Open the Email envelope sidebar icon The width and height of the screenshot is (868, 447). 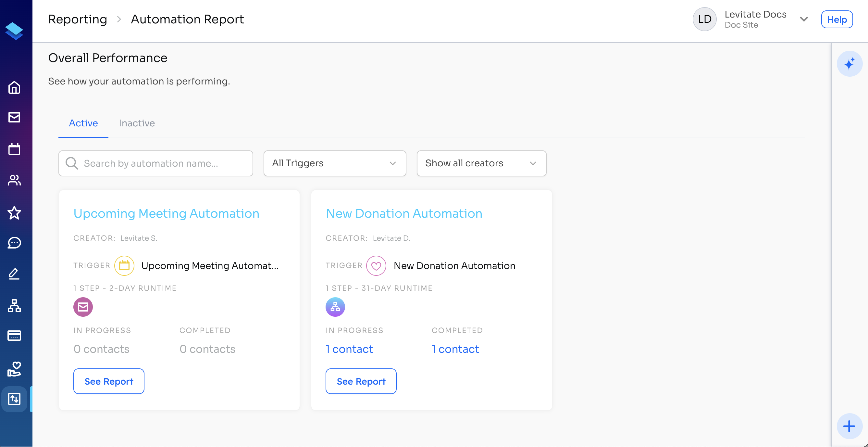[x=14, y=117]
